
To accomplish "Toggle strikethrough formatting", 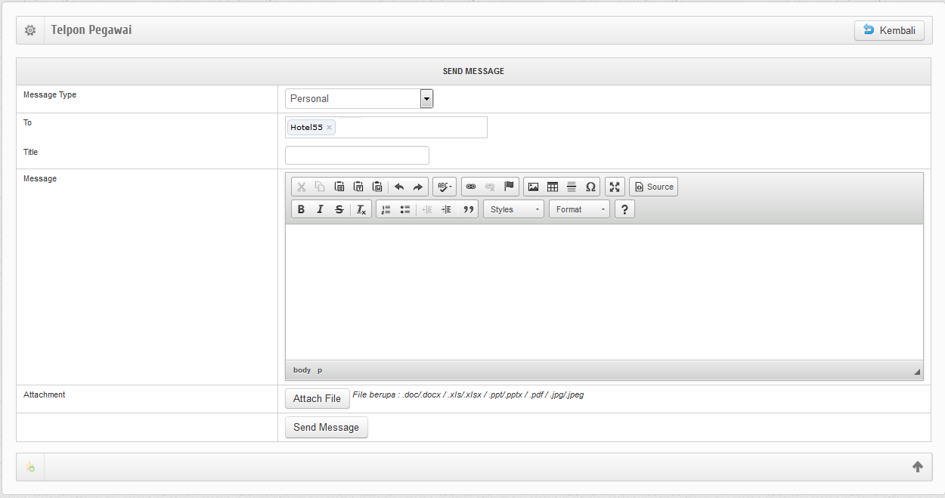I will (339, 210).
